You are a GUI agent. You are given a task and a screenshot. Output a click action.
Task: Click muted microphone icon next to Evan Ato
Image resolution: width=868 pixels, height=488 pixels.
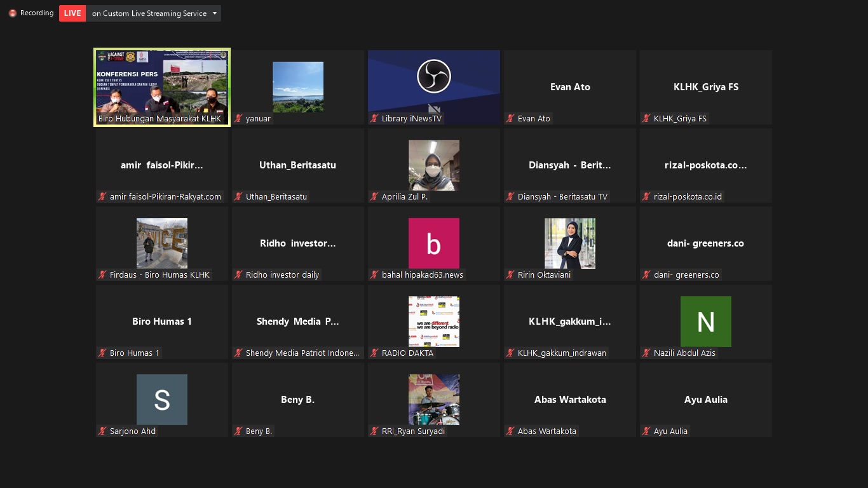click(x=510, y=119)
